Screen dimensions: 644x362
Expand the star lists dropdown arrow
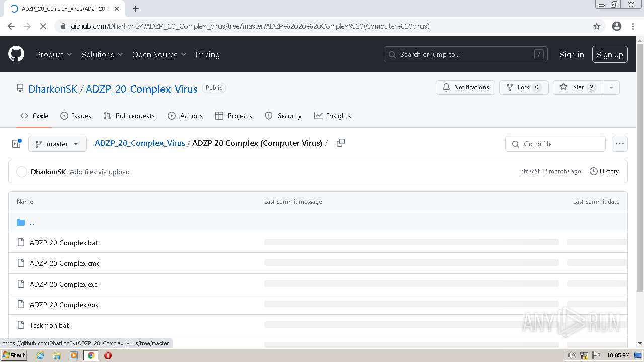click(x=611, y=87)
